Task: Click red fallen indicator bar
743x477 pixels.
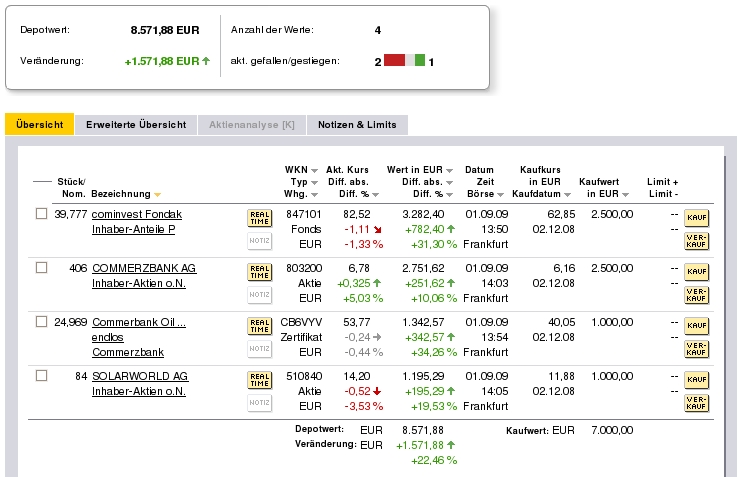Action: pyautogui.click(x=394, y=60)
